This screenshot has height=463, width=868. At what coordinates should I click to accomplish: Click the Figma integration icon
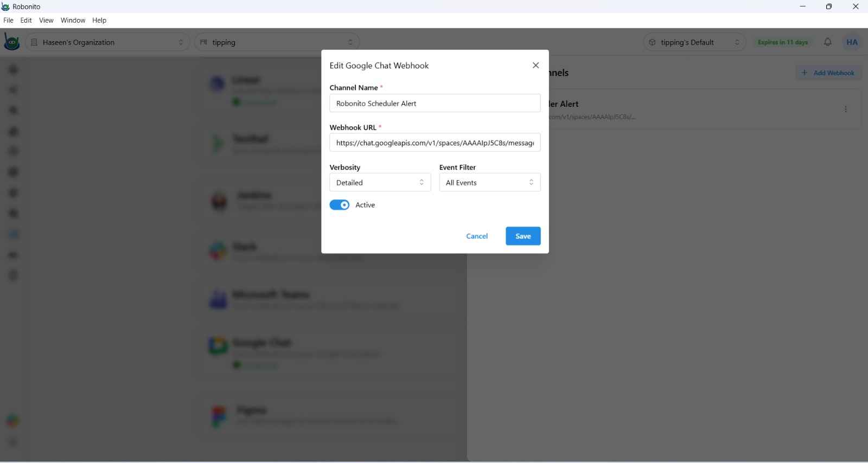218,416
